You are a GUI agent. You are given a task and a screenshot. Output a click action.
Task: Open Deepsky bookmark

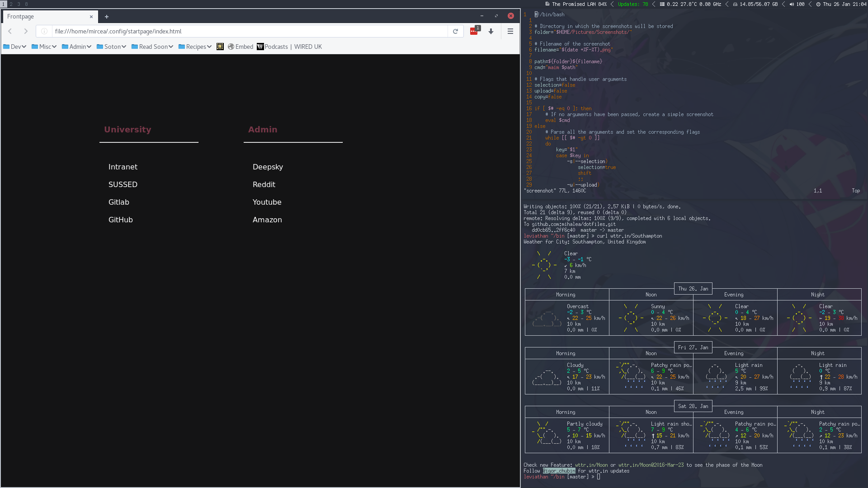pyautogui.click(x=267, y=166)
